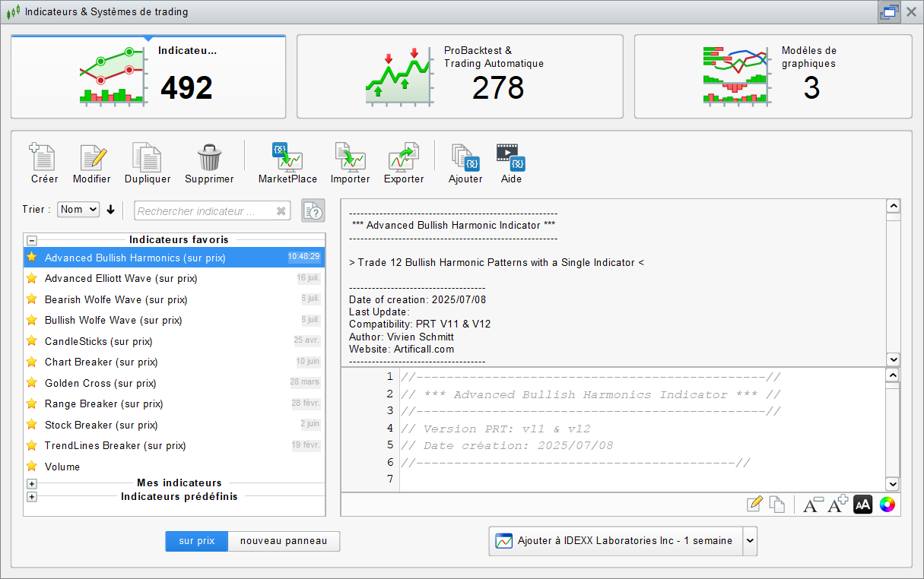Screen dimensions: 924x579
Task: Select Golden Cross indicator in the list
Action: coord(100,383)
